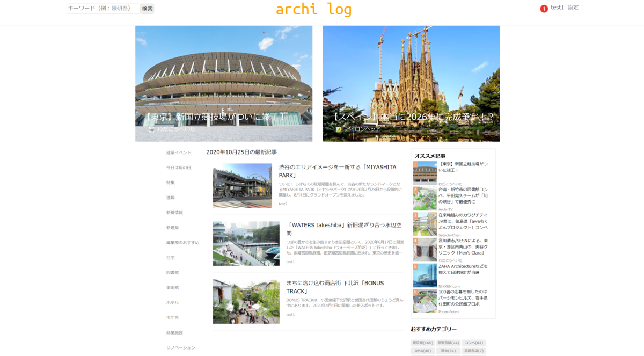Select the 東京都(165) category tag
The height and width of the screenshot is (356, 644).
tap(423, 343)
